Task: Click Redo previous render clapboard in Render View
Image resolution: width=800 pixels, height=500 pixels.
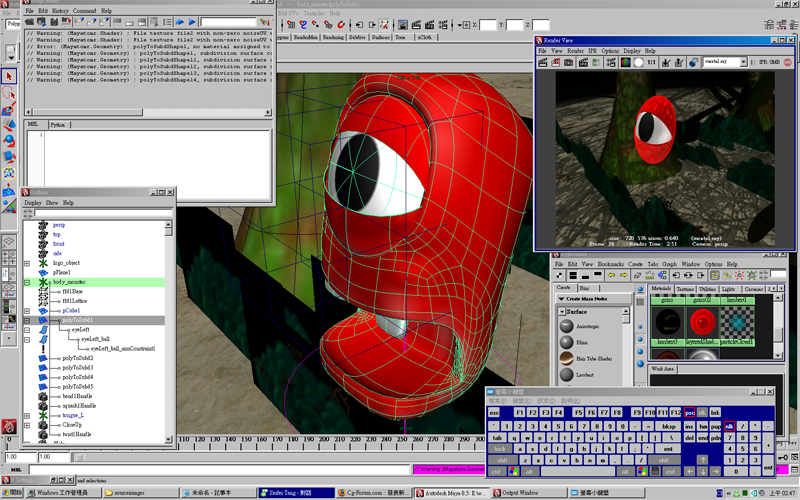Action: 543,62
